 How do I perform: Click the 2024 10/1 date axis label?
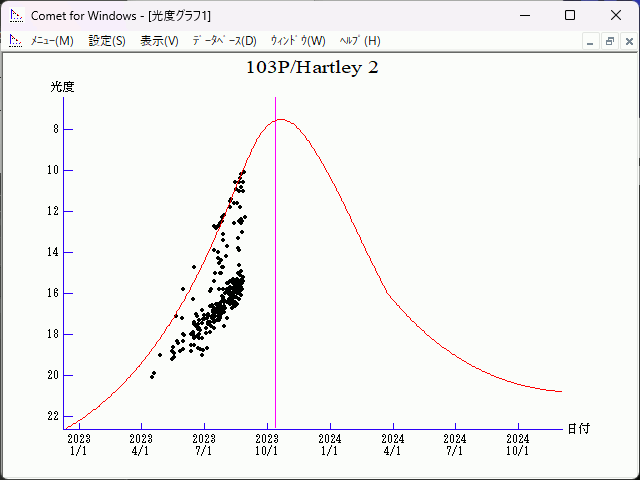tap(518, 445)
